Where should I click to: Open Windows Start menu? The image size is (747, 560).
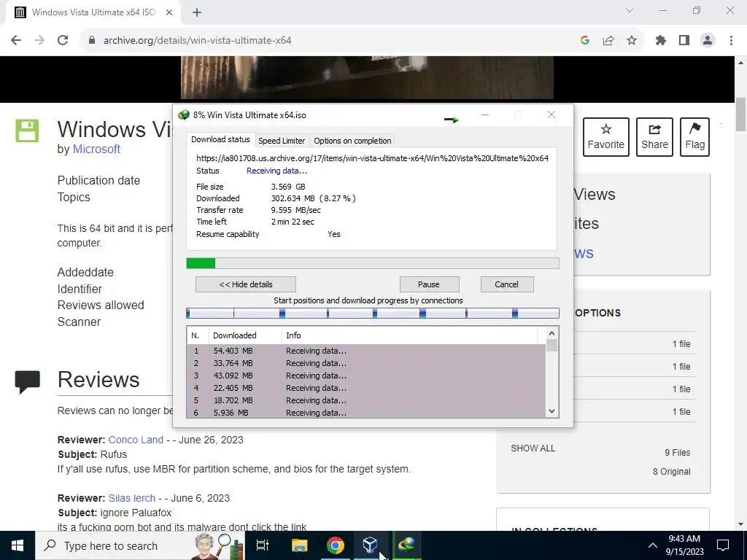coord(18,545)
